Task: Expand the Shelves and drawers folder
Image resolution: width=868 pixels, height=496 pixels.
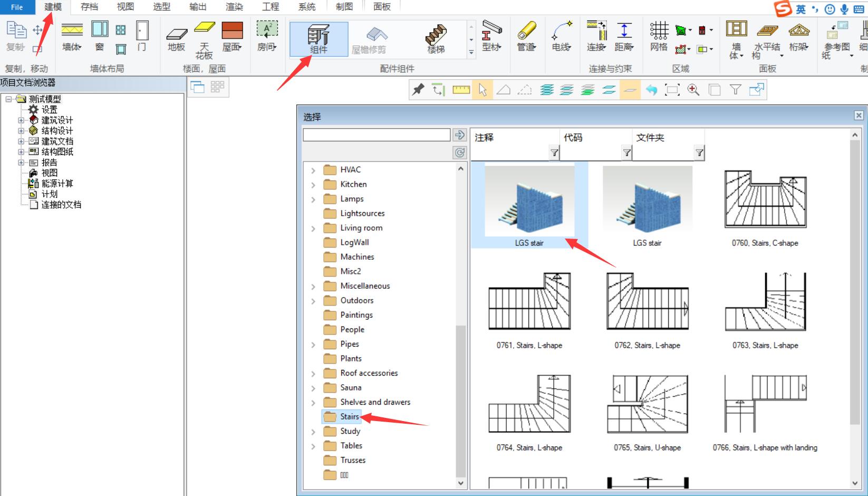Action: pos(313,403)
